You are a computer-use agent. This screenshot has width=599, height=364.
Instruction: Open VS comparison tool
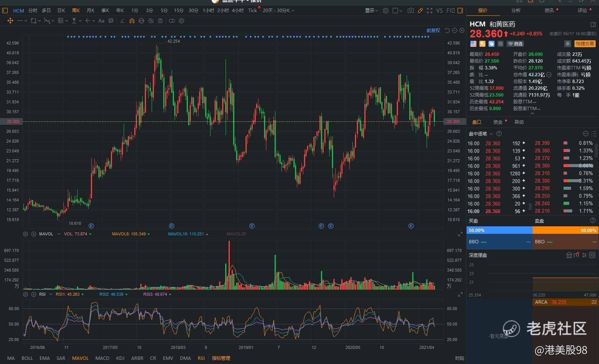pos(439,11)
